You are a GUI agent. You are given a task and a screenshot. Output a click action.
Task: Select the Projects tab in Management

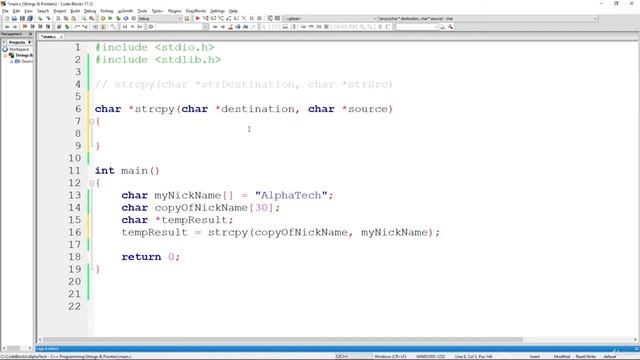[17, 42]
